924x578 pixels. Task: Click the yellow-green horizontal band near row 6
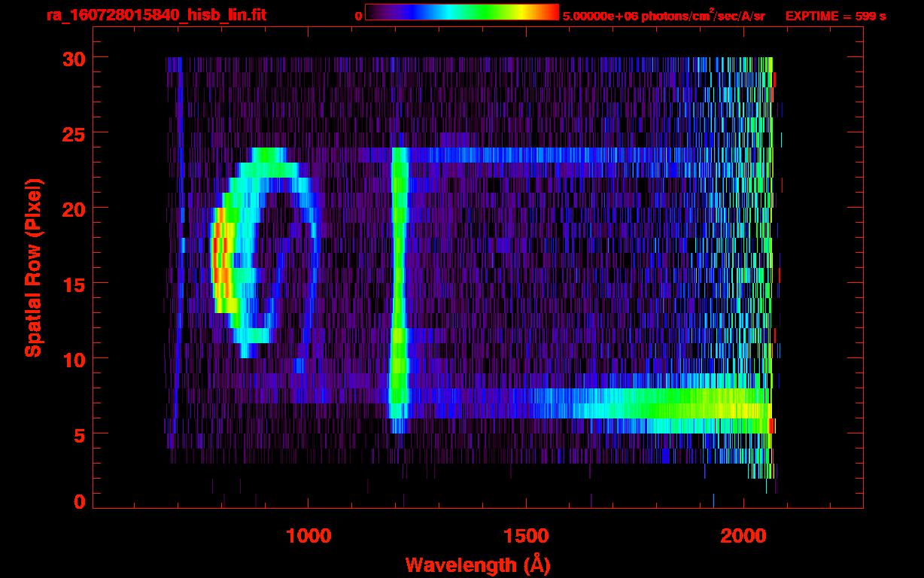677,410
